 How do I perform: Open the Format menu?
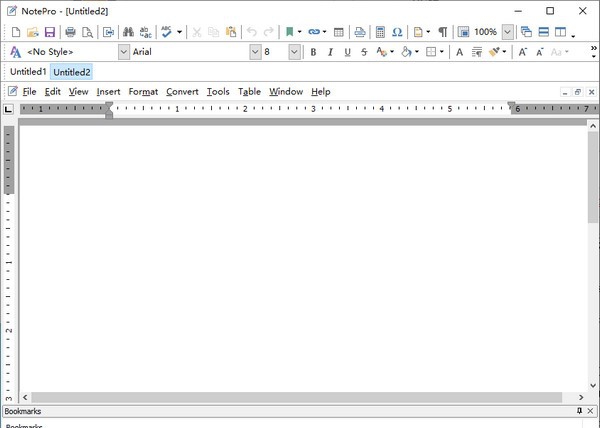coord(143,92)
